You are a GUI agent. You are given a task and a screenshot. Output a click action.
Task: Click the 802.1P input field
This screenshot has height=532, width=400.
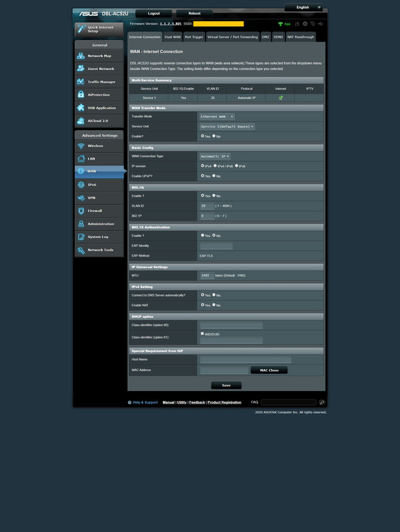tap(207, 215)
